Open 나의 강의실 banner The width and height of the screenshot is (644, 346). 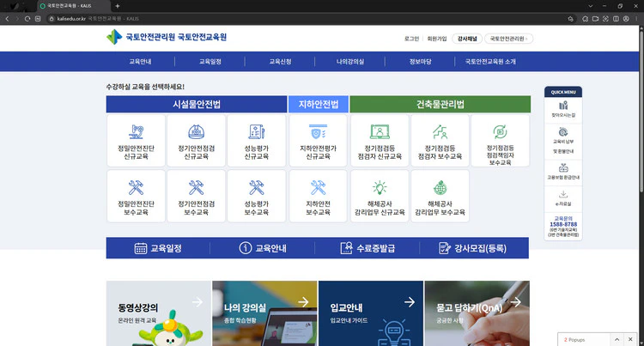(x=264, y=313)
